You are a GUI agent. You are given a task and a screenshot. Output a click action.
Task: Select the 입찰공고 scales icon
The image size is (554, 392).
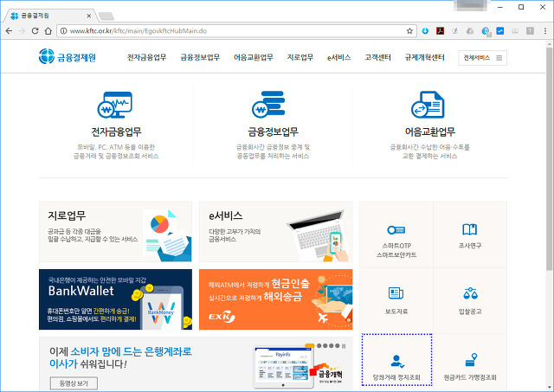[470, 293]
